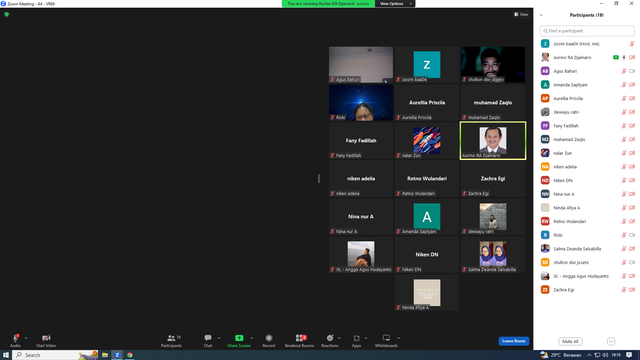This screenshot has width=640, height=360.
Task: Toggle Zachra Egi muted mic icon in list
Action: point(624,290)
